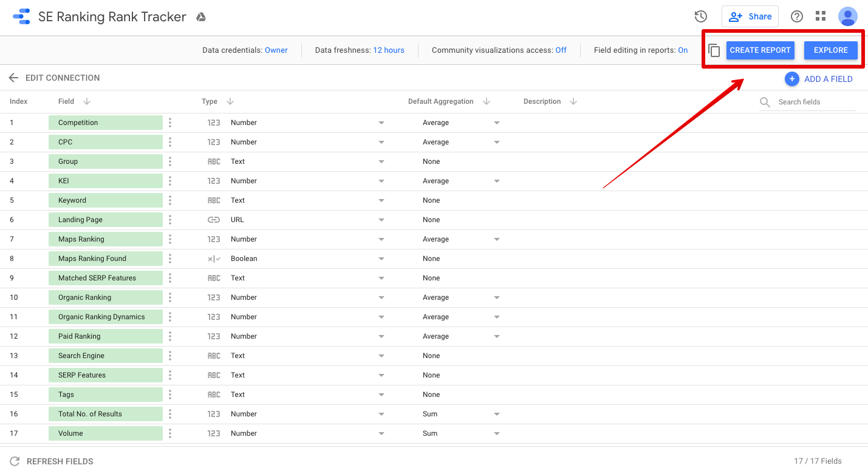Open aggregation dropdown for Organic Ranking Dynamics
This screenshot has height=471, width=868.
pos(497,317)
